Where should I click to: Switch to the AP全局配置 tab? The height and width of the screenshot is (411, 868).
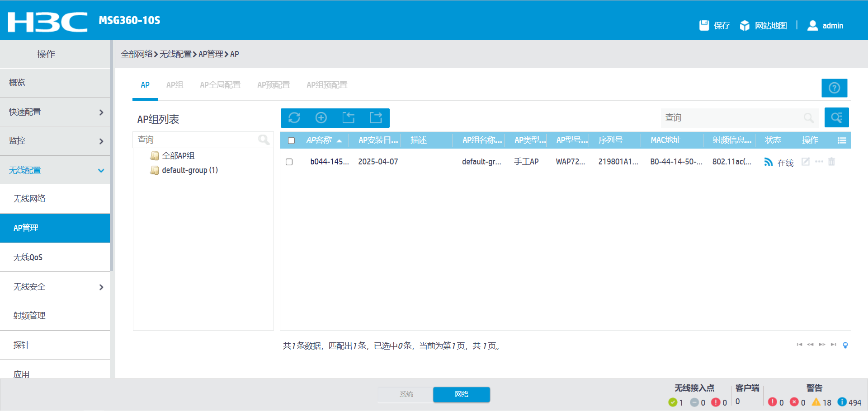[220, 85]
